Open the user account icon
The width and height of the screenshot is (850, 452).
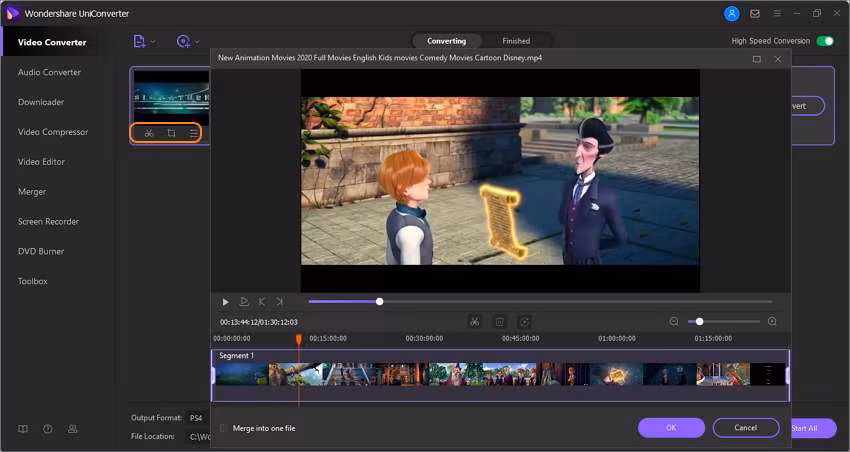coord(732,14)
